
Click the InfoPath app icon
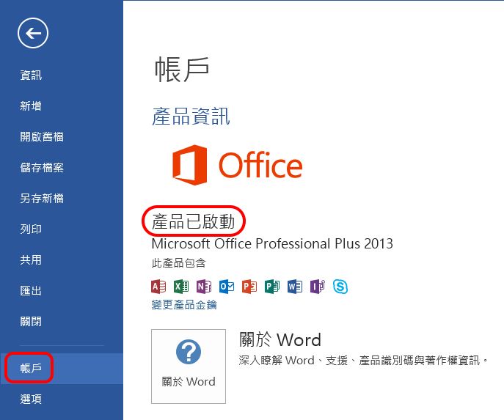[x=318, y=287]
